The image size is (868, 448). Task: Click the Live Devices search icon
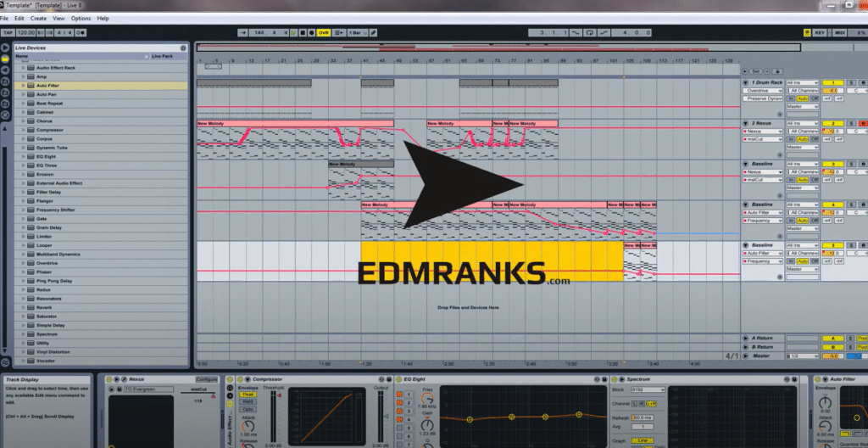pyautogui.click(x=183, y=48)
